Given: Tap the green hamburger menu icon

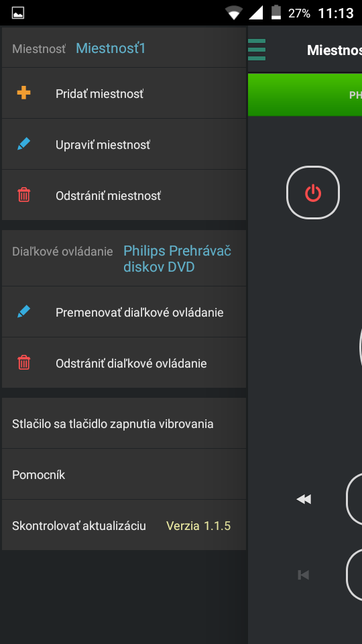Looking at the screenshot, I should 257,50.
